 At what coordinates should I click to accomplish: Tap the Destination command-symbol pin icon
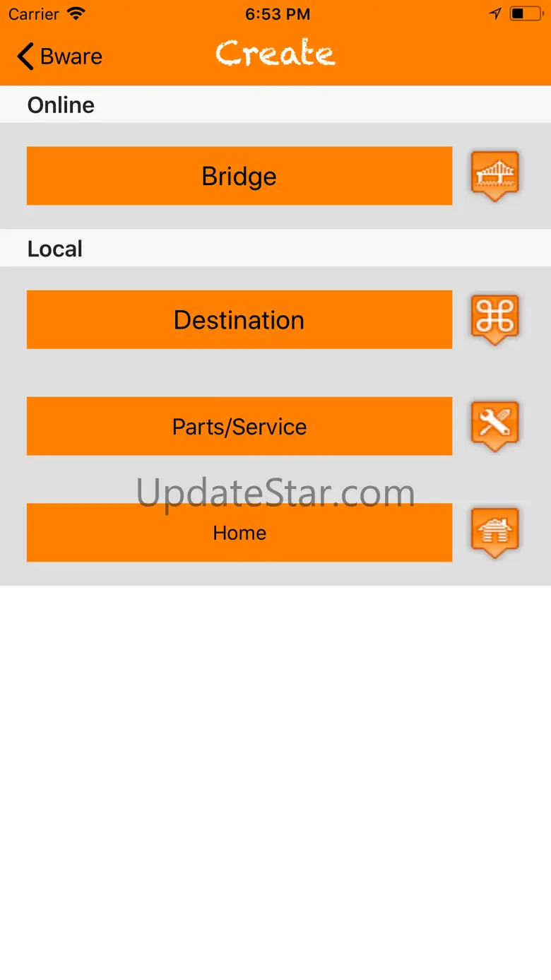pos(495,319)
